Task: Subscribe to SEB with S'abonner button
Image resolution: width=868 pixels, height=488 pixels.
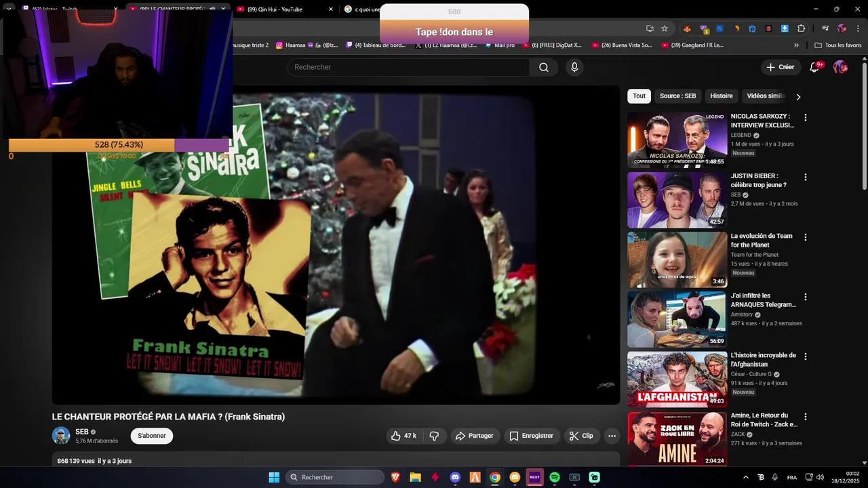Action: click(152, 436)
